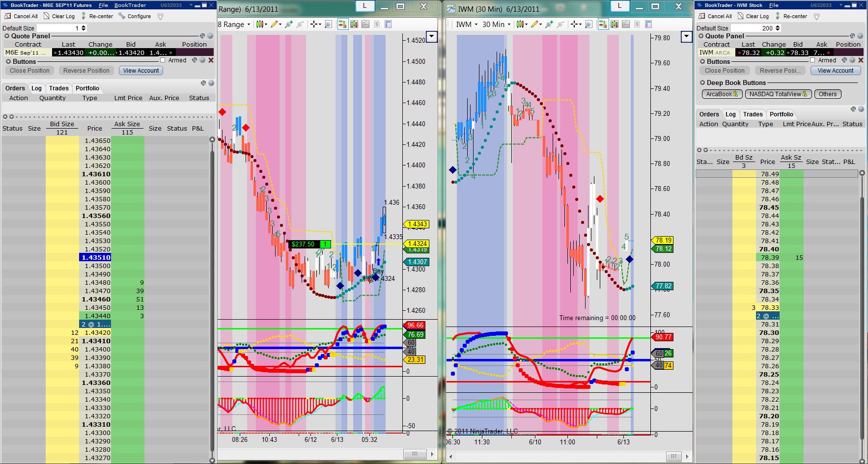Click zoom-out tool on Range chart
Viewport: 868px width, 464px height.
pos(300,24)
